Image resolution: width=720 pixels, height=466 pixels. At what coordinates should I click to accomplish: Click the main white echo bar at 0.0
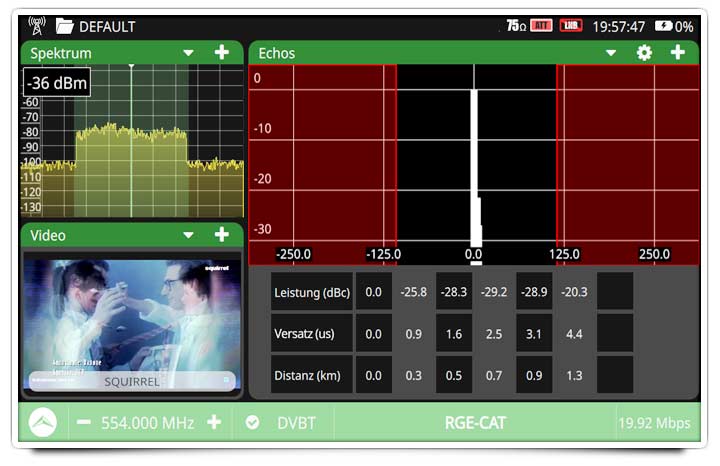[x=474, y=168]
